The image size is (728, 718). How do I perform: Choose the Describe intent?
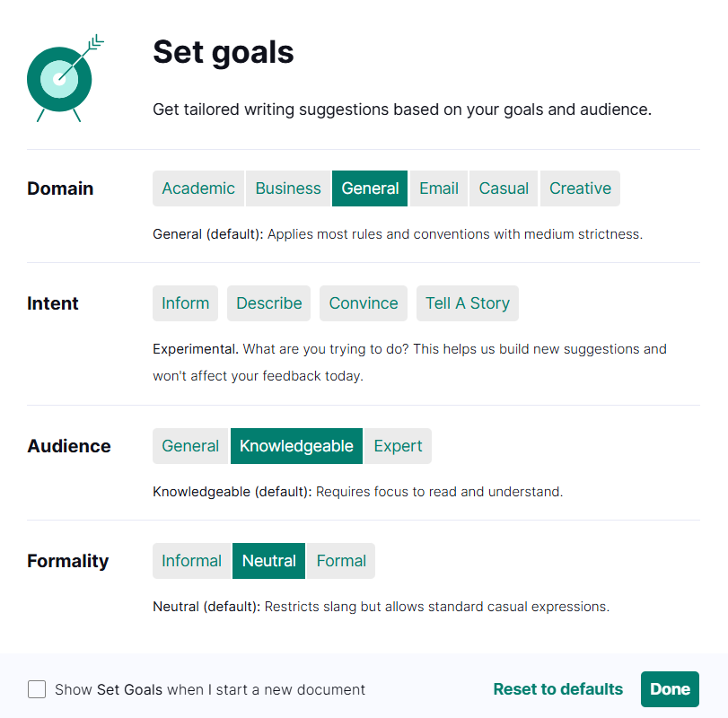tap(269, 303)
